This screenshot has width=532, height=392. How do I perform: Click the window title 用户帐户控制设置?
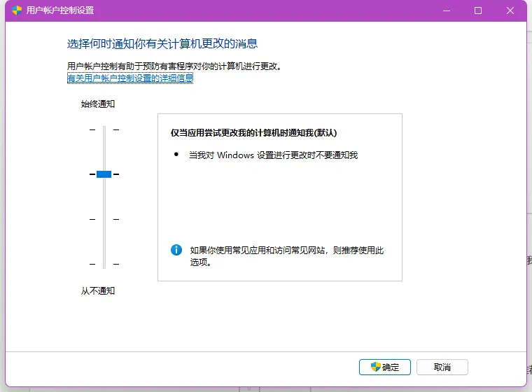click(x=60, y=10)
